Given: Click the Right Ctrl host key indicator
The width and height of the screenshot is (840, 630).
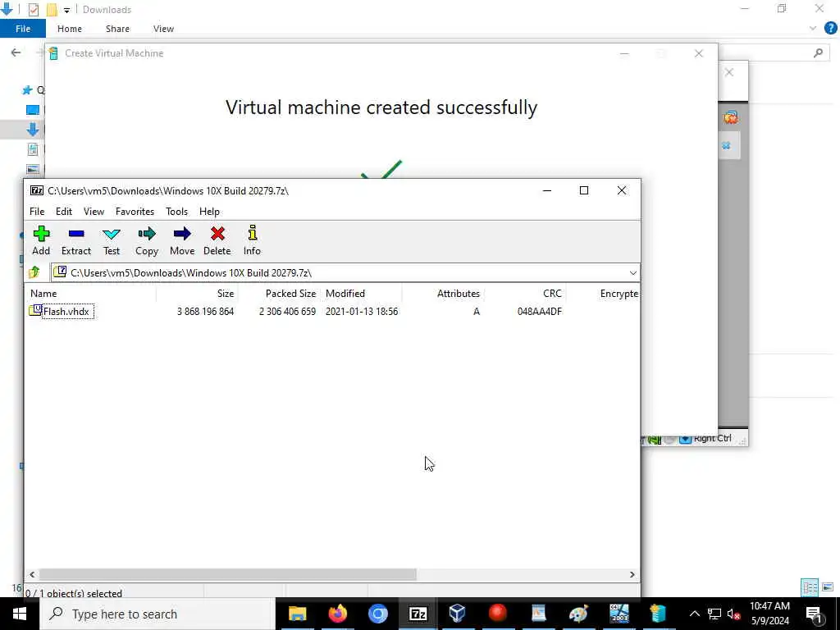Looking at the screenshot, I should pyautogui.click(x=712, y=439).
